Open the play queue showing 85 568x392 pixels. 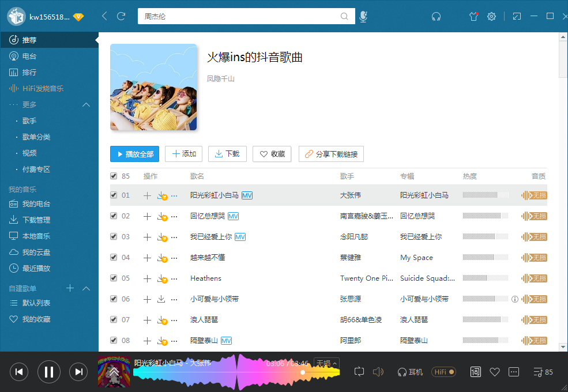pos(543,372)
